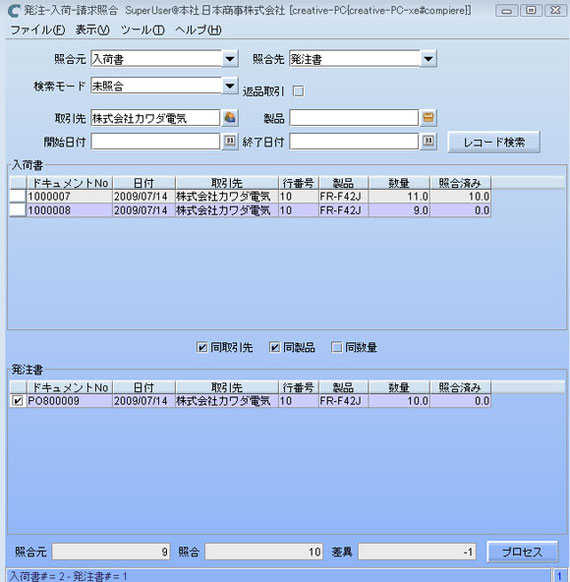Click the Compiere logo in the title bar

14,10
